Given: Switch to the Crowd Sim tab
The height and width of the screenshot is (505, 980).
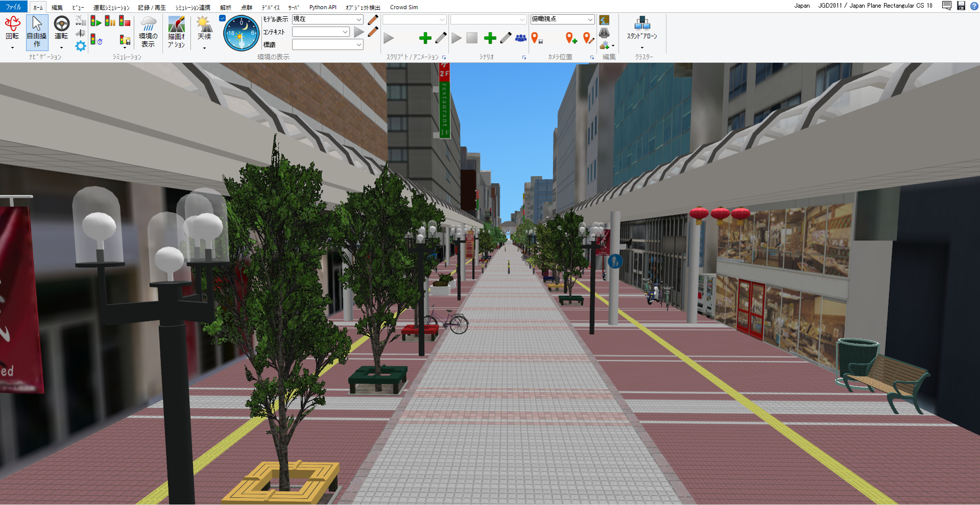Looking at the screenshot, I should click(404, 7).
